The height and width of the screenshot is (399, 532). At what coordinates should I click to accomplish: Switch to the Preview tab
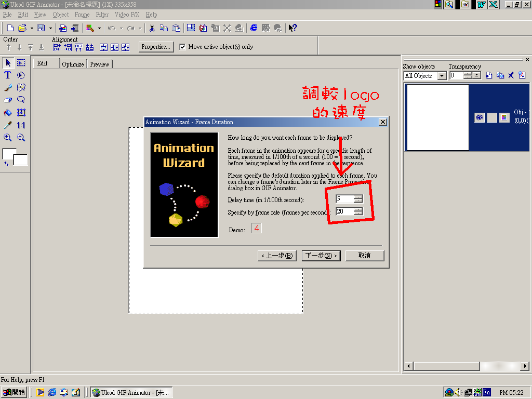[x=100, y=64]
